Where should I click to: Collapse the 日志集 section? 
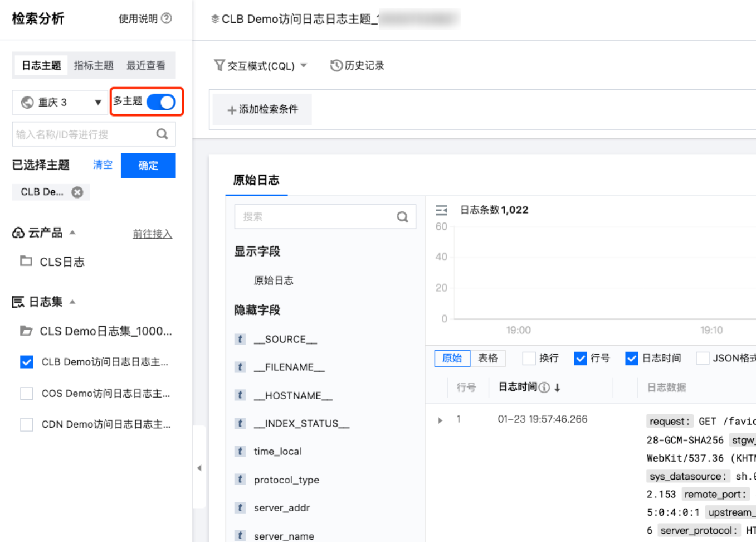click(72, 302)
